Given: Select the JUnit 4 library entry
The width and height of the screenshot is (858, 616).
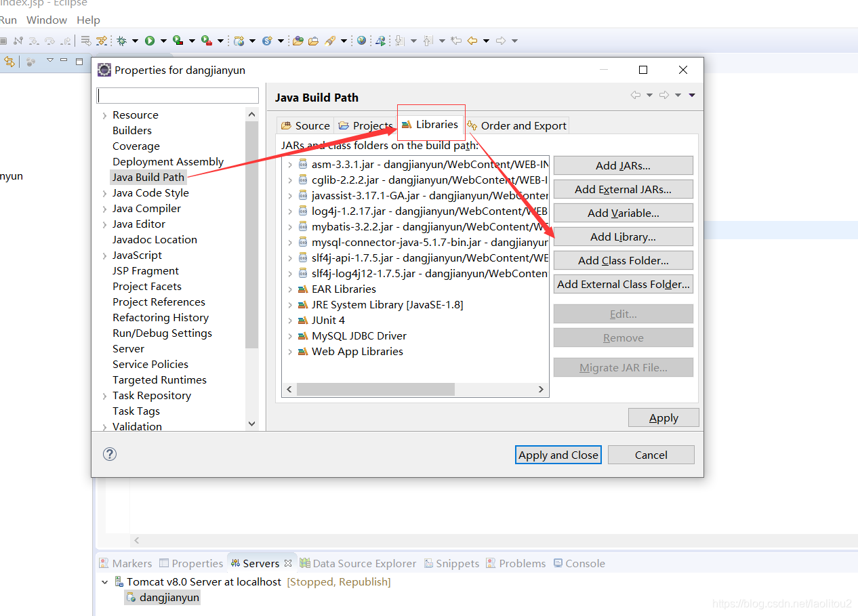Looking at the screenshot, I should pos(328,321).
